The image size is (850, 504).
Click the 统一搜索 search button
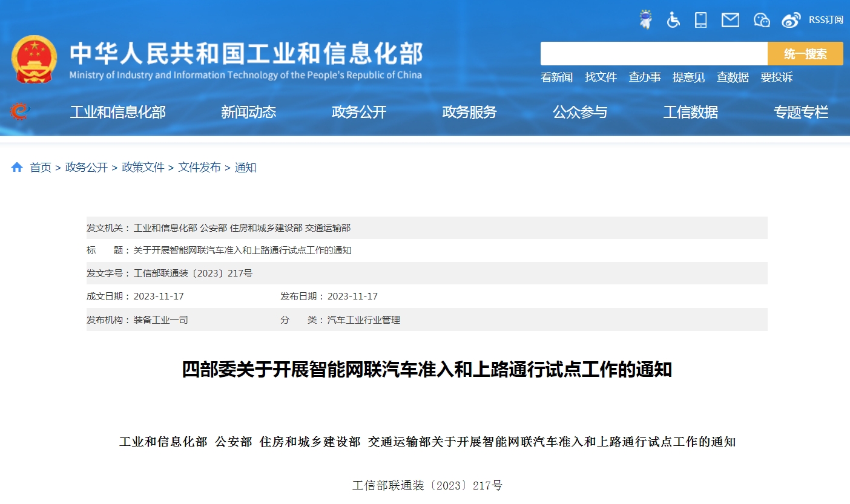(x=805, y=53)
